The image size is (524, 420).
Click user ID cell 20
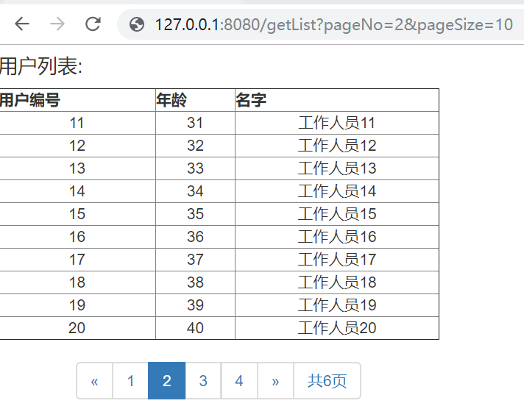(x=77, y=328)
